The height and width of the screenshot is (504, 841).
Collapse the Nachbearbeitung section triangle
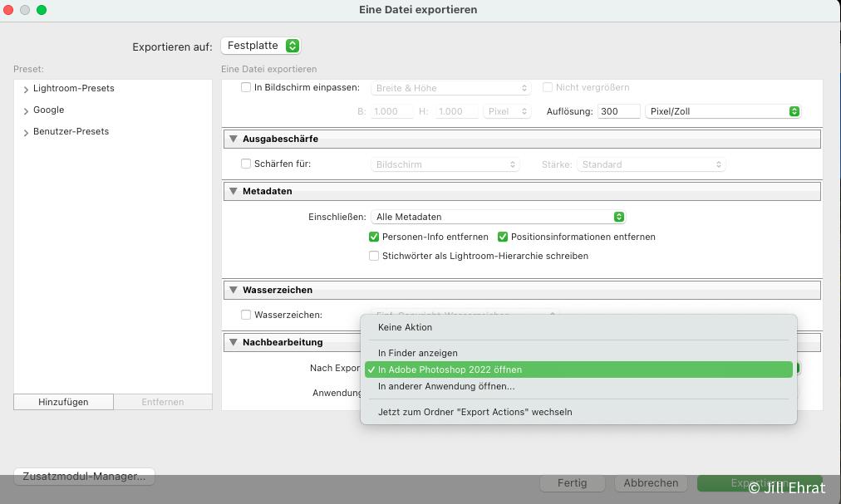[x=233, y=342]
